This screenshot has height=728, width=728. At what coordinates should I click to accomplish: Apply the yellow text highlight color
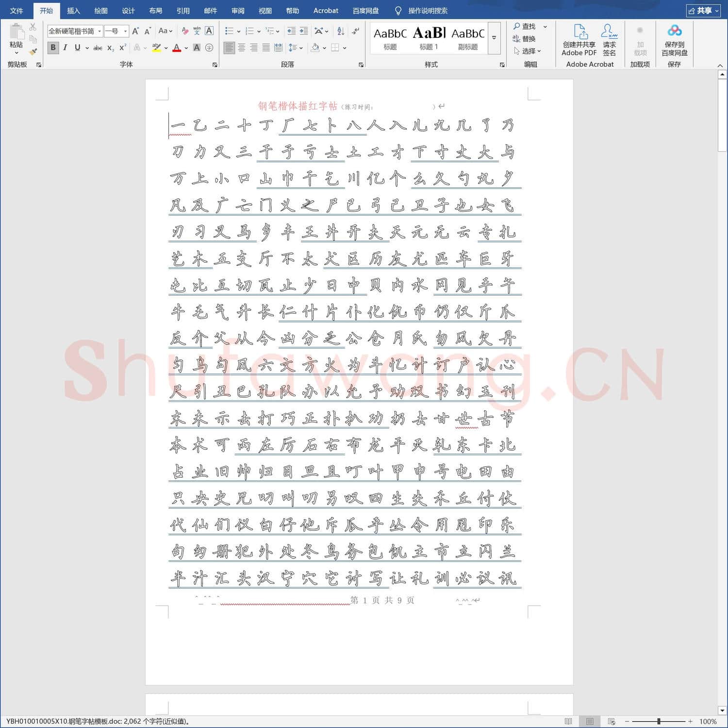pyautogui.click(x=156, y=48)
